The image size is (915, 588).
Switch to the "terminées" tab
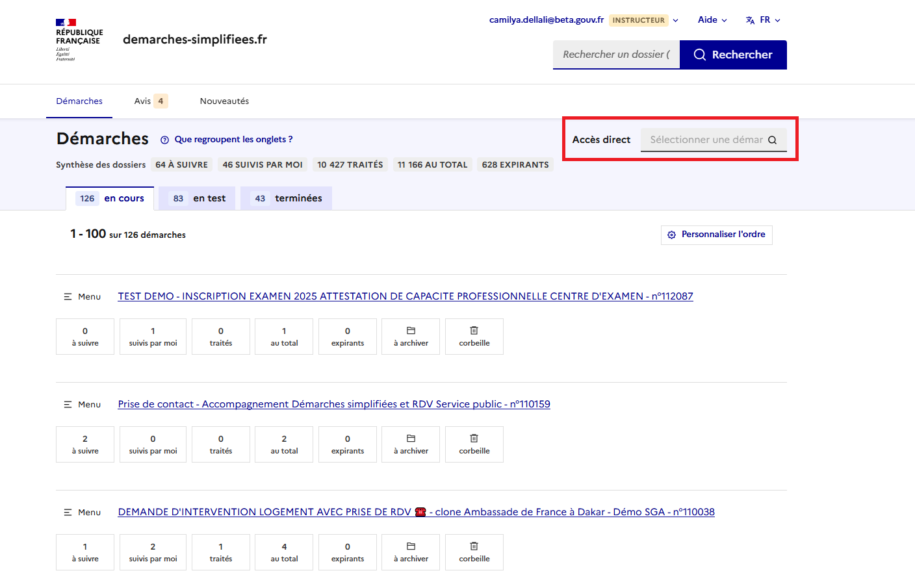pos(287,198)
